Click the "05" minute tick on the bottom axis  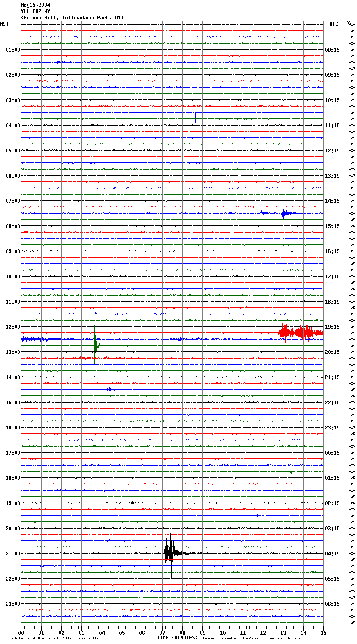(x=122, y=633)
